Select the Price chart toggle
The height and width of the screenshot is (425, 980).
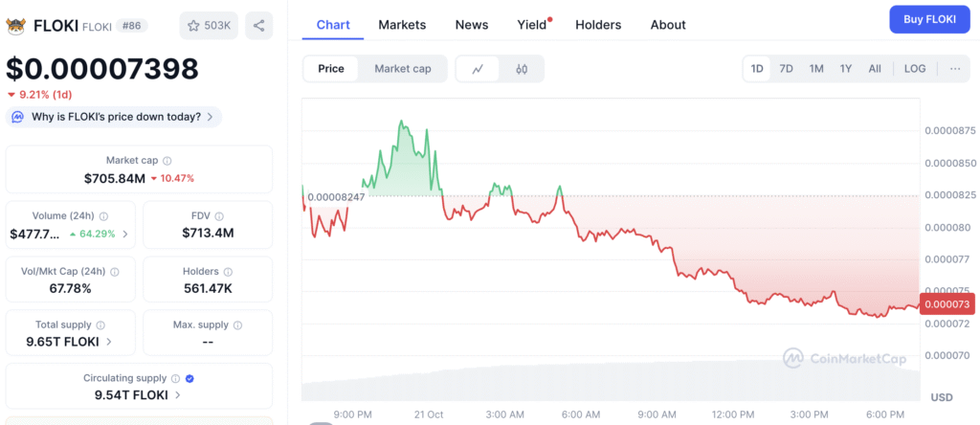pos(331,69)
